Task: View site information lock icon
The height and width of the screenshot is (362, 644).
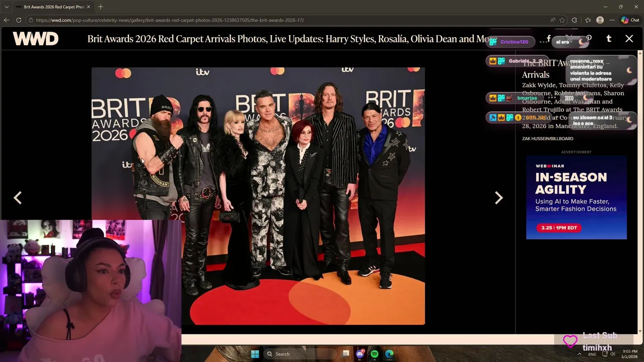Action: 31,20
